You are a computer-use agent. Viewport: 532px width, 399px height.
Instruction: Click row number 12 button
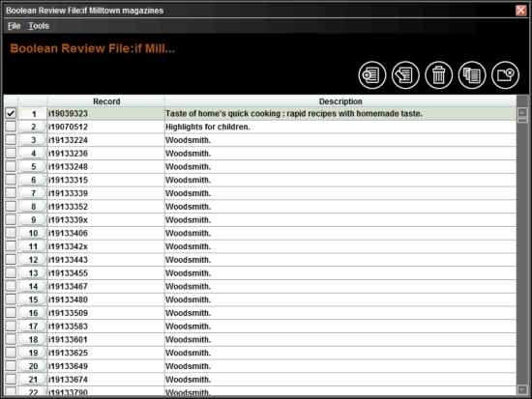tap(33, 260)
